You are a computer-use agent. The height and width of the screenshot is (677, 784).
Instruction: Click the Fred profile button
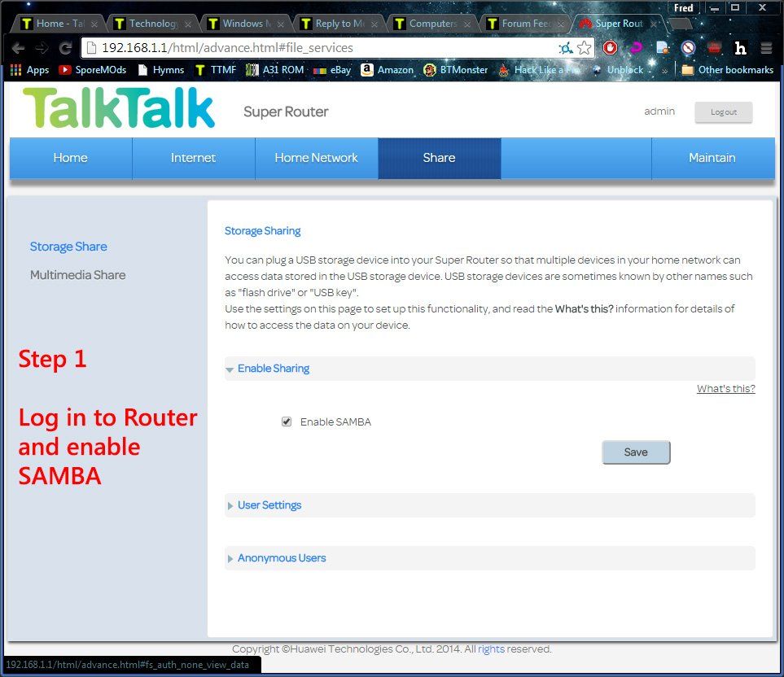coord(684,8)
